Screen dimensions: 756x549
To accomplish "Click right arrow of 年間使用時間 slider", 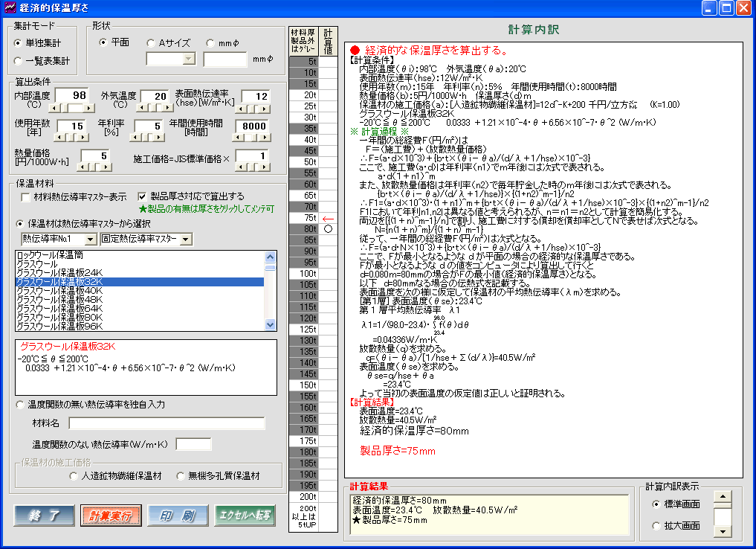I will [265, 138].
